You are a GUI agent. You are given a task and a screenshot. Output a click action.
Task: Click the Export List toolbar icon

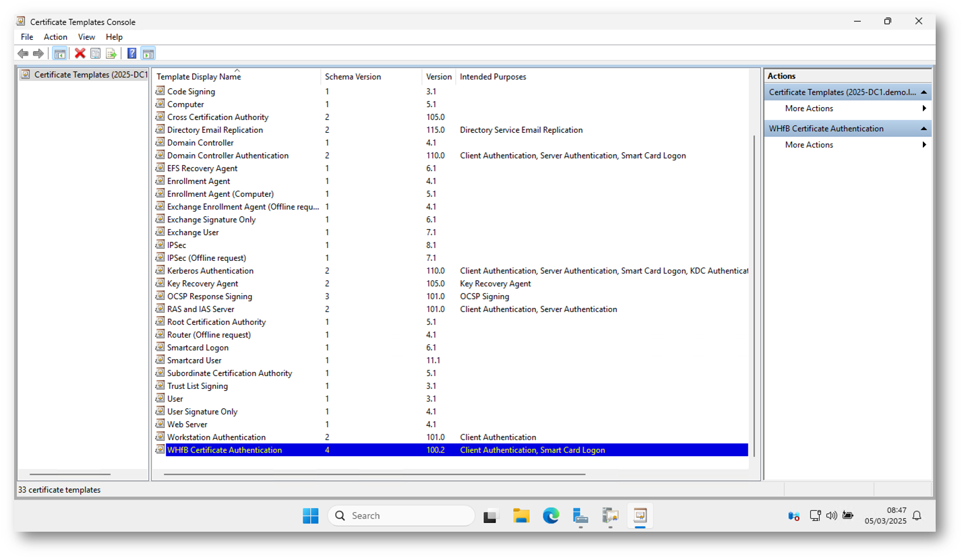pos(111,53)
